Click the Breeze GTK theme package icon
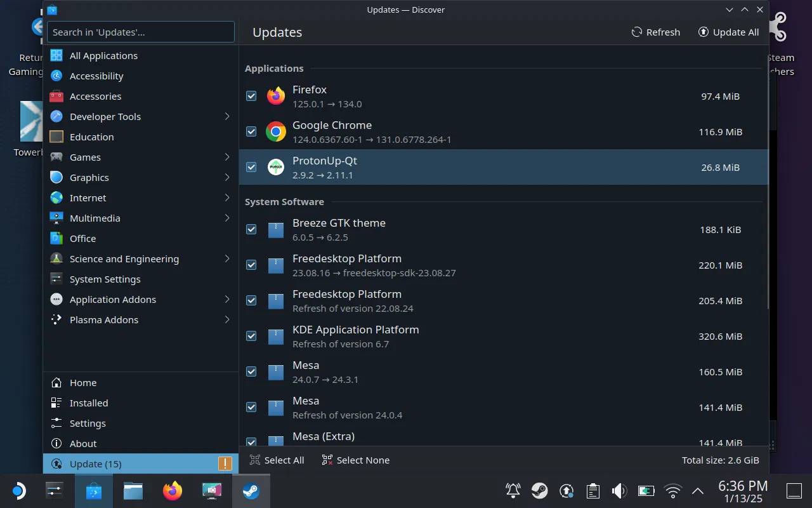This screenshot has width=812, height=508. (x=276, y=230)
